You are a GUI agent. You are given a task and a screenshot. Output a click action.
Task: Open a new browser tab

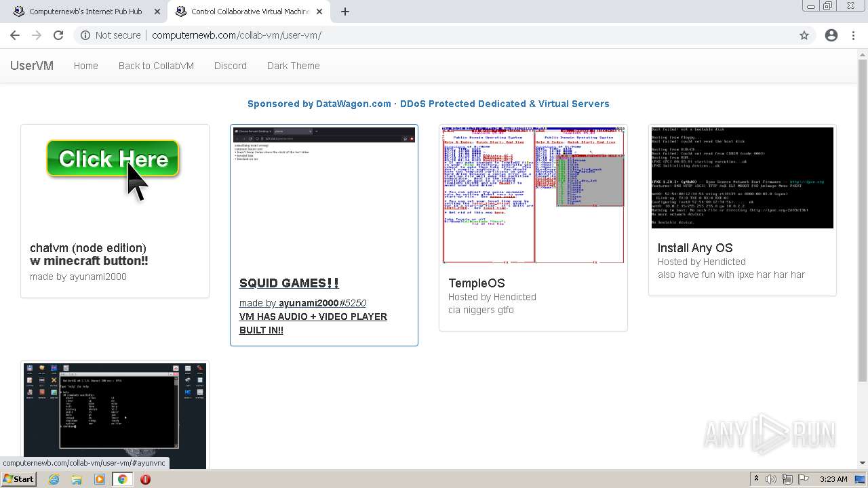(345, 12)
